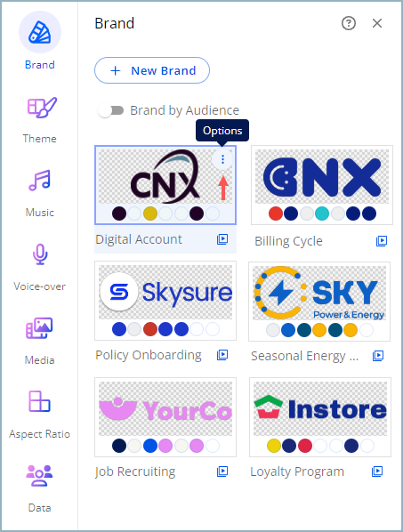Click the video icon beside Digital Account
The width and height of the screenshot is (403, 532).
click(222, 239)
